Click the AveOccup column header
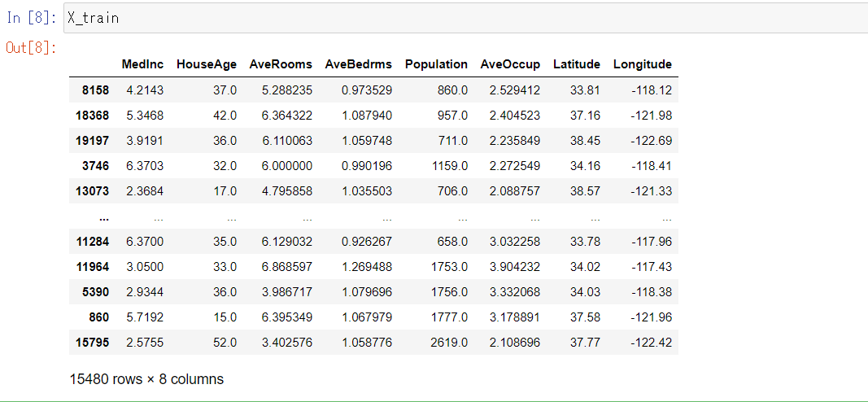This screenshot has height=402, width=868. pos(510,64)
